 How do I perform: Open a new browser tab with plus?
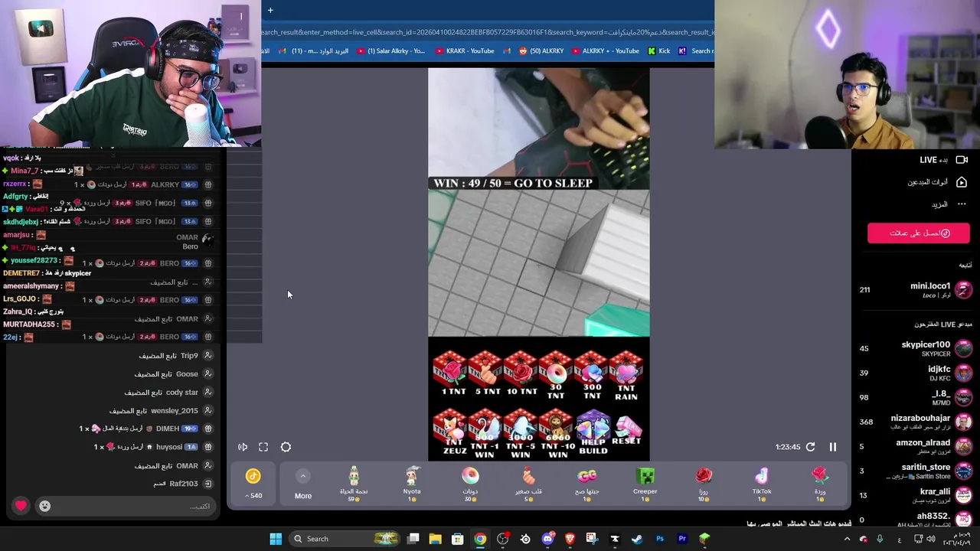[270, 10]
